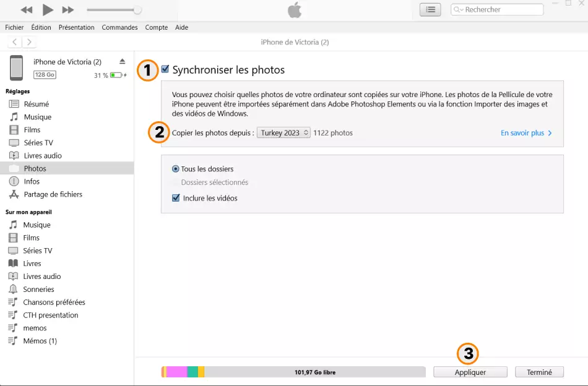Open the Compte menu

(157, 27)
